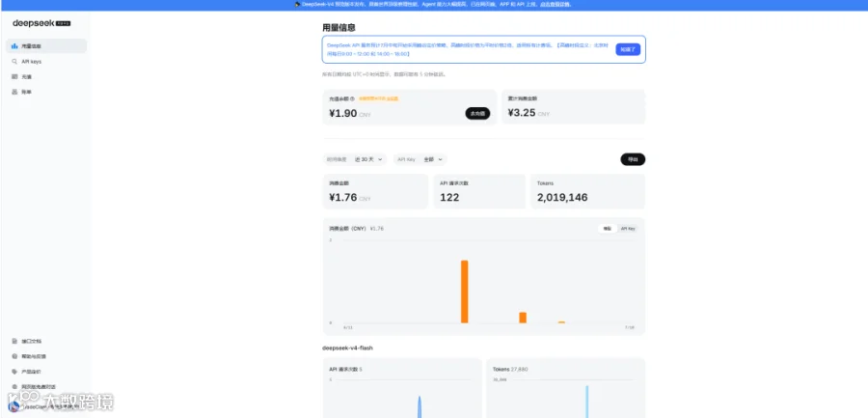Click the bar chart icon beside 用量信息
This screenshot has width=868, height=418.
coord(14,46)
